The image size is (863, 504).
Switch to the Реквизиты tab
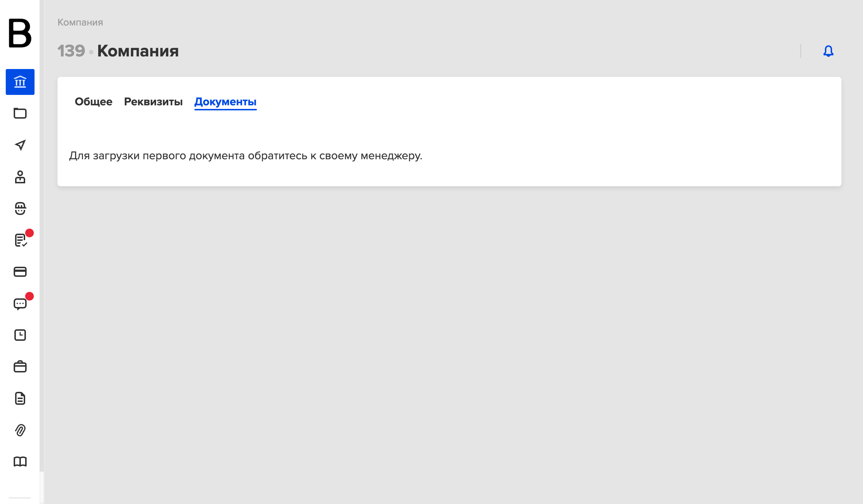point(153,102)
